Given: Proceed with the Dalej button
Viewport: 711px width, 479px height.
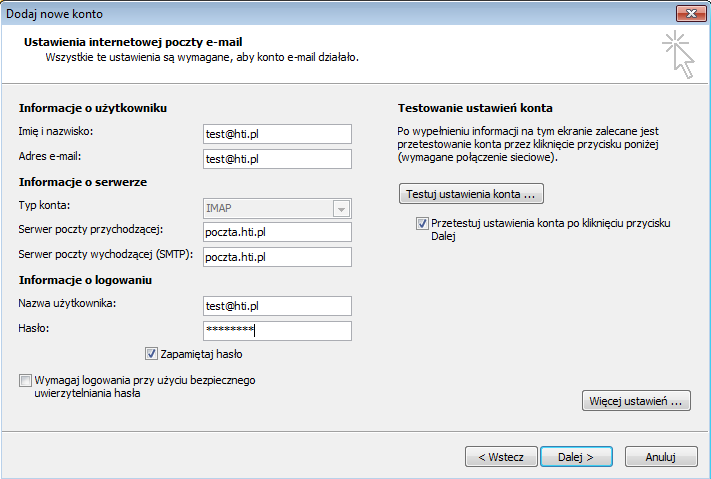Looking at the screenshot, I should pyautogui.click(x=576, y=457).
